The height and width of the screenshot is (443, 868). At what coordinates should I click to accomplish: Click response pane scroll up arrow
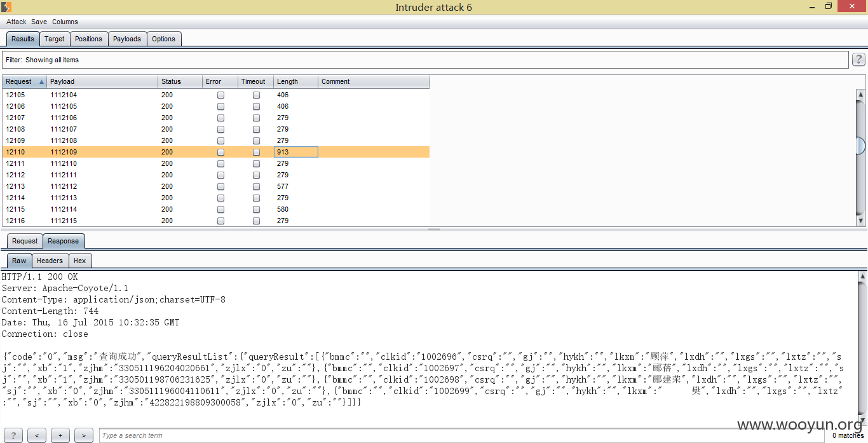coord(862,276)
